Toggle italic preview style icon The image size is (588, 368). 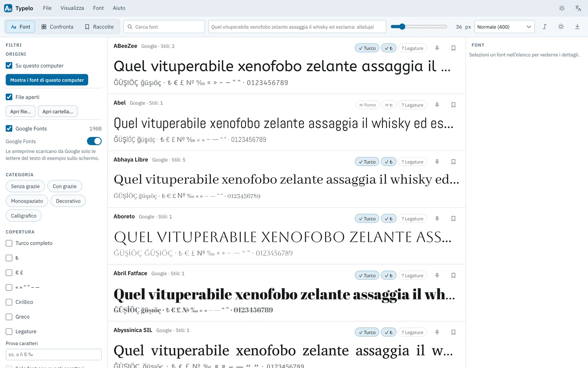coord(545,27)
